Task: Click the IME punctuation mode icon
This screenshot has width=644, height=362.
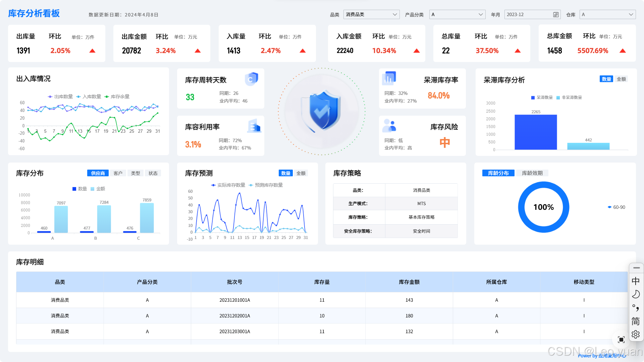Action: pyautogui.click(x=636, y=308)
